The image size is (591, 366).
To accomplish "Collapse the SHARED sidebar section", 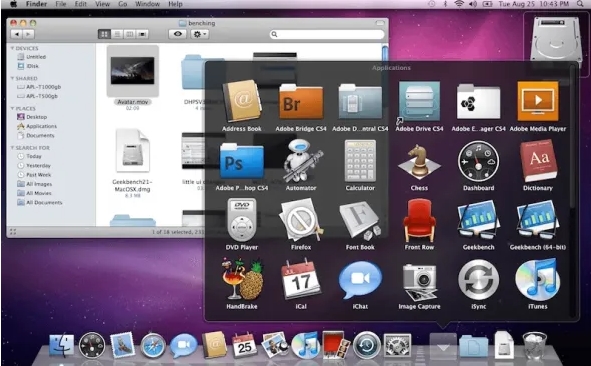I will [x=12, y=78].
